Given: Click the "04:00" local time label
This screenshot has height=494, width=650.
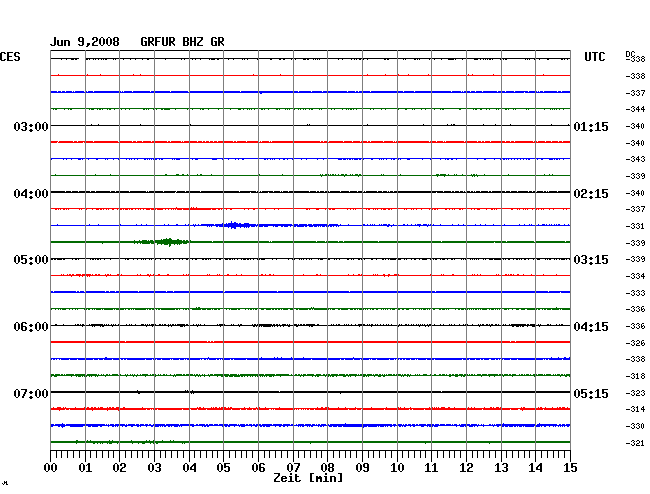Looking at the screenshot, I should pyautogui.click(x=31, y=194).
